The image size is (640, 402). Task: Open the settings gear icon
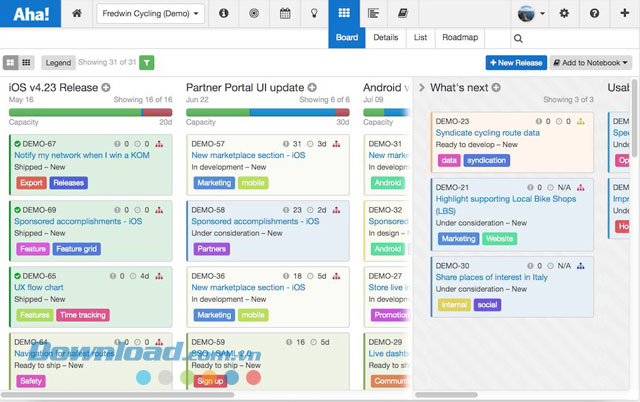[x=564, y=13]
